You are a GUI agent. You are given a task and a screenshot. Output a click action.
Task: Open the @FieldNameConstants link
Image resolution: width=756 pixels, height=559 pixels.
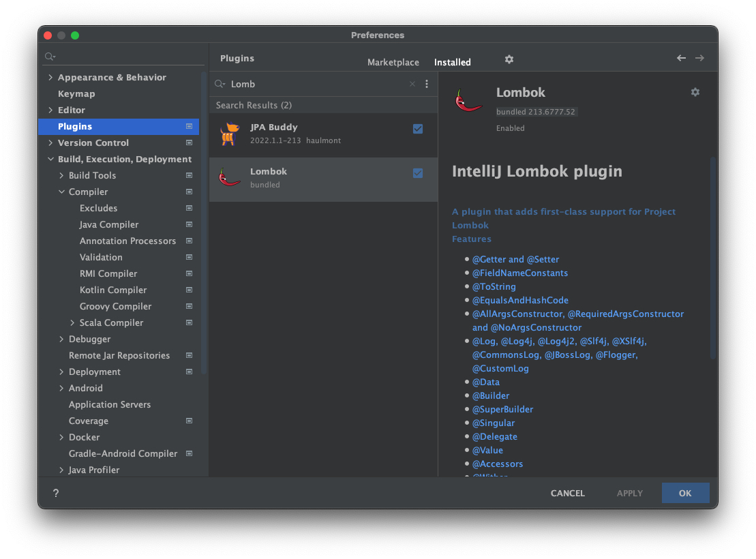point(519,273)
